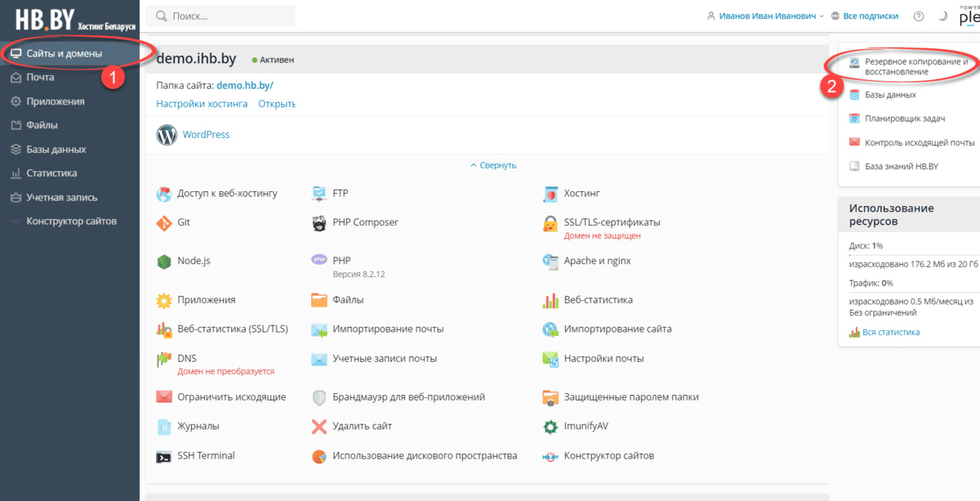Open the Приложения gear icon in the grid

click(164, 301)
